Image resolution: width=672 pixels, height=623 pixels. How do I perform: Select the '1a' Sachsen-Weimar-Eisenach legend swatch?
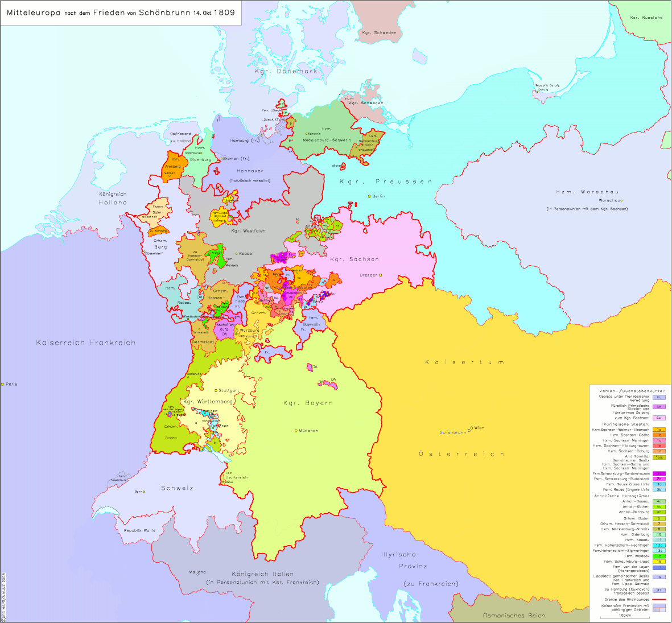[x=658, y=430]
